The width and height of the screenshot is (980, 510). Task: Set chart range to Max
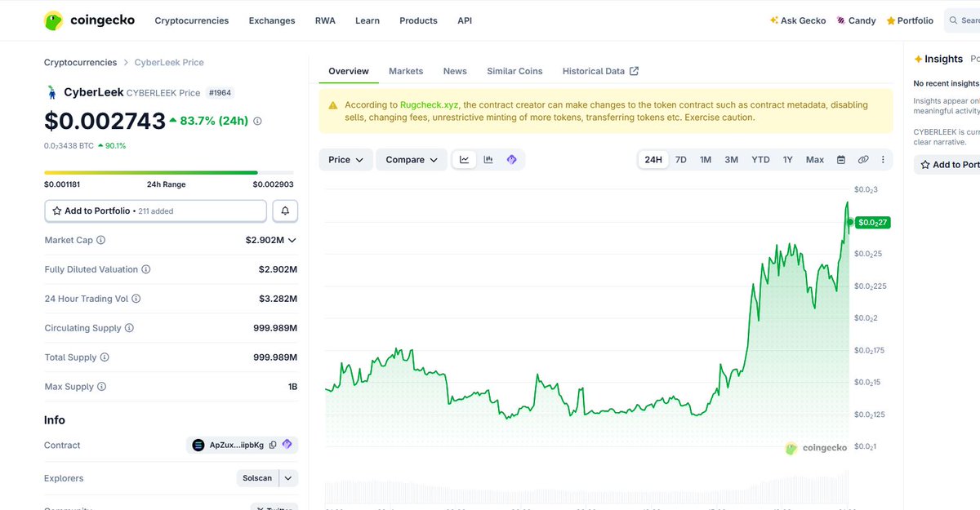[x=815, y=160]
